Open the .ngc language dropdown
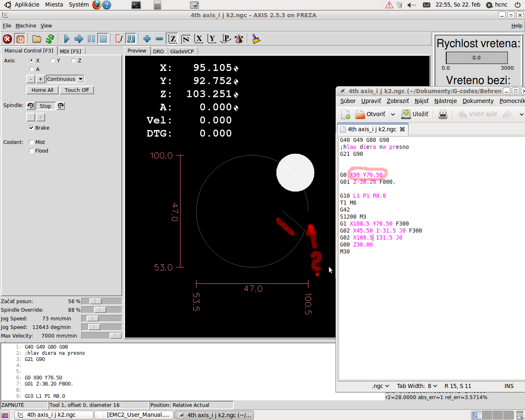 [381, 386]
